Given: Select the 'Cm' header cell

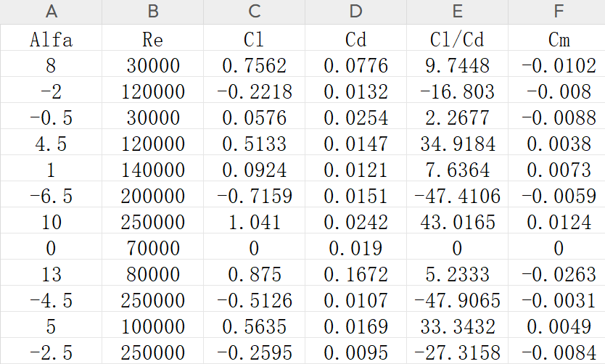Looking at the screenshot, I should click(557, 39).
